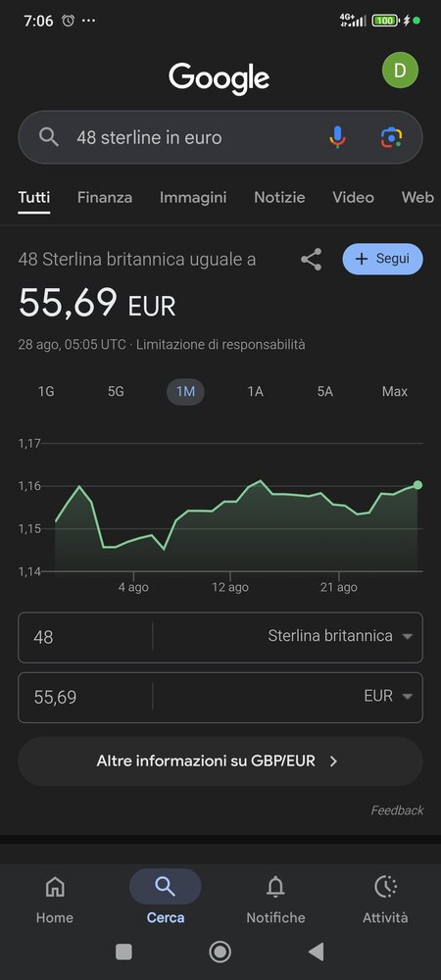Select the 1A chart range
The height and width of the screenshot is (980, 441).
pyautogui.click(x=255, y=392)
